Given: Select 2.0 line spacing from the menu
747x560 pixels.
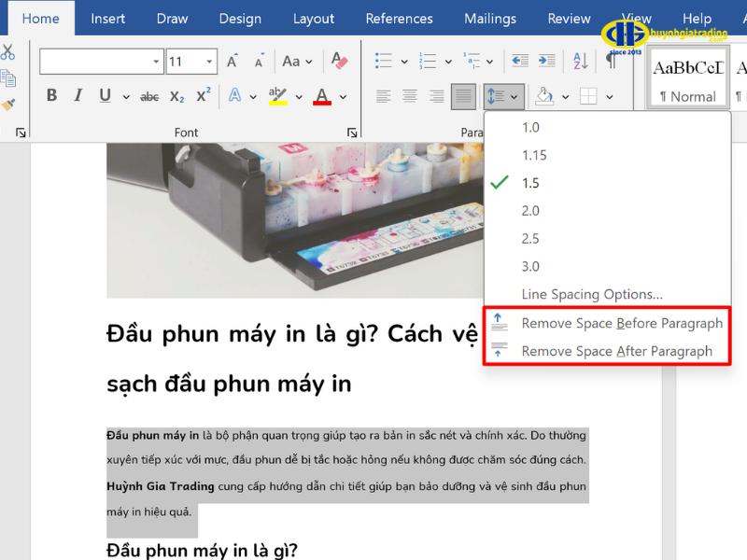Looking at the screenshot, I should [x=529, y=210].
